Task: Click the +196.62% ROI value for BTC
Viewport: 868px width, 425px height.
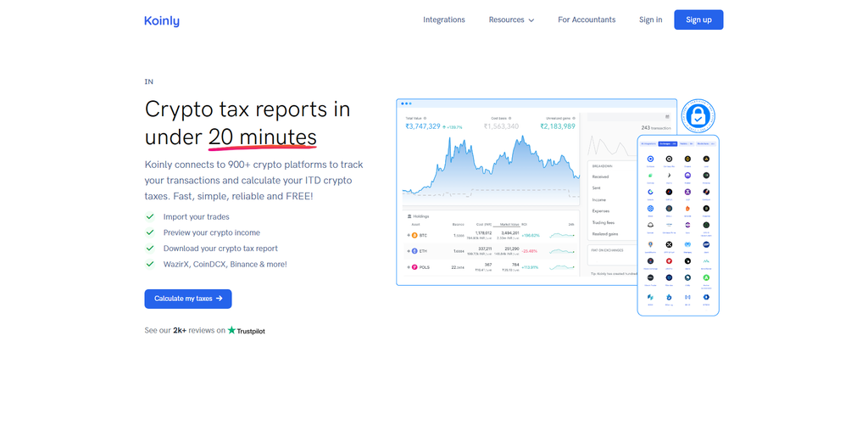Action: 530,236
